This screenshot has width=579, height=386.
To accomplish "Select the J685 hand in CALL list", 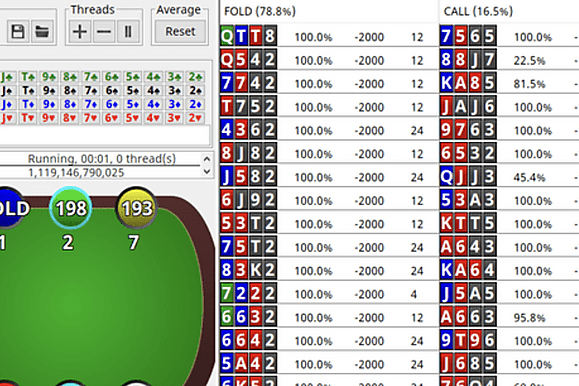I will pyautogui.click(x=509, y=364).
